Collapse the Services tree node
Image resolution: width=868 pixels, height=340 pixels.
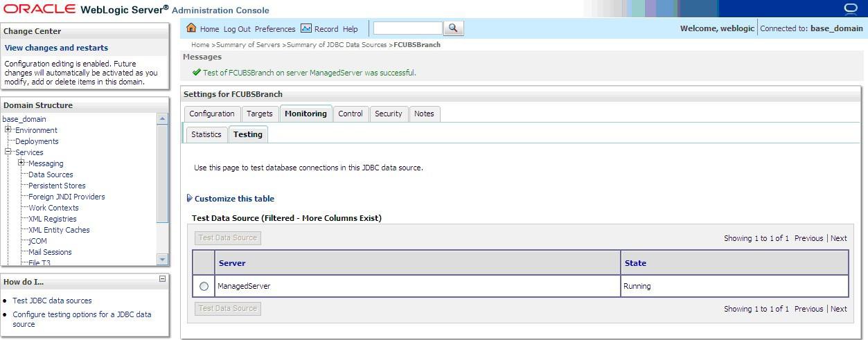click(8, 152)
